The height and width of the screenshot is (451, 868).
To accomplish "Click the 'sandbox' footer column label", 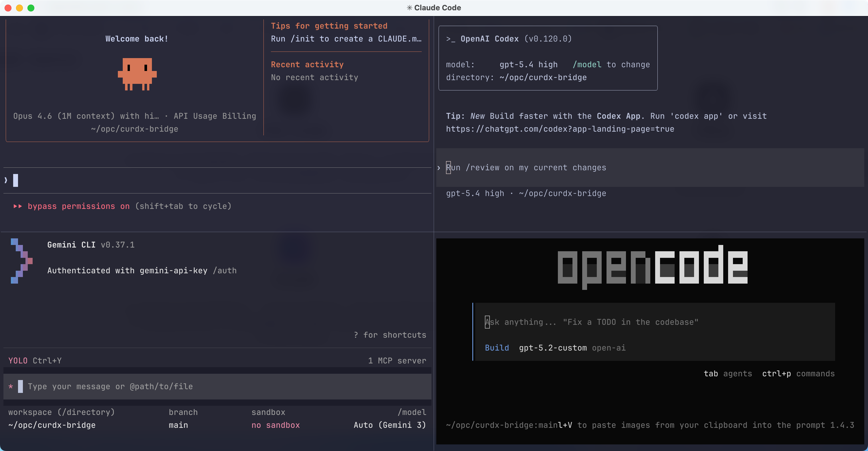I will (x=268, y=412).
